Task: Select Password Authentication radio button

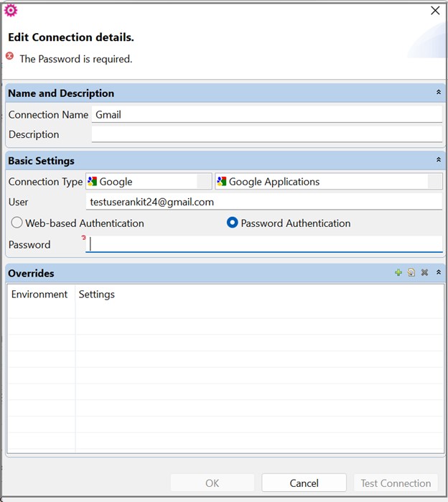Action: point(233,223)
